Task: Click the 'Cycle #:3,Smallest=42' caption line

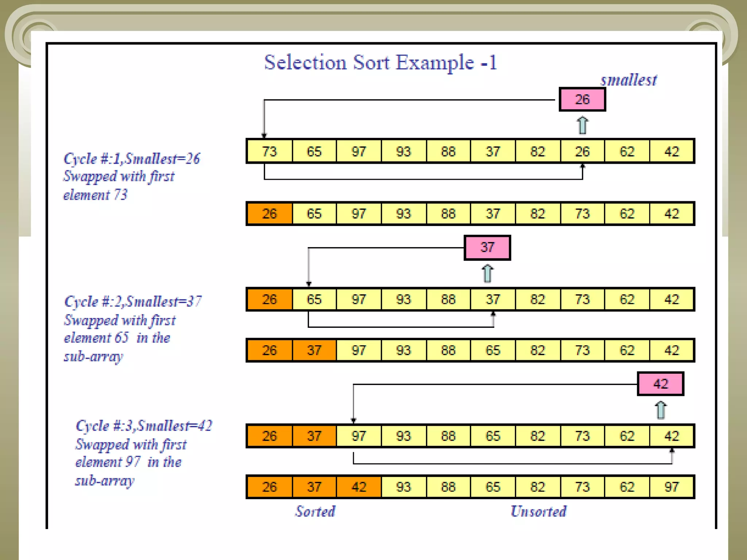Action: (x=144, y=426)
